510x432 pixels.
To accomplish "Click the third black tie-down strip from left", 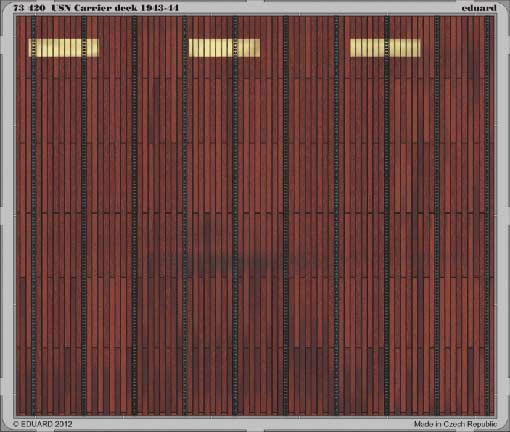I will 134,215.
